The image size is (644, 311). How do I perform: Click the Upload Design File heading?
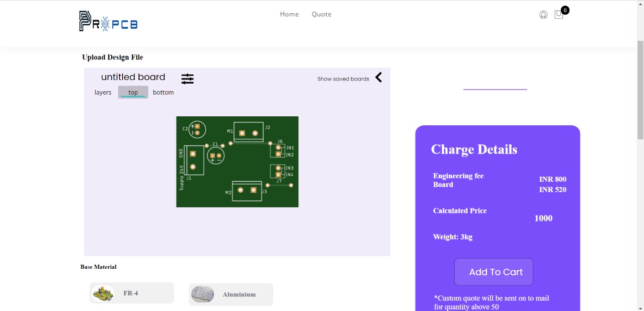[113, 57]
